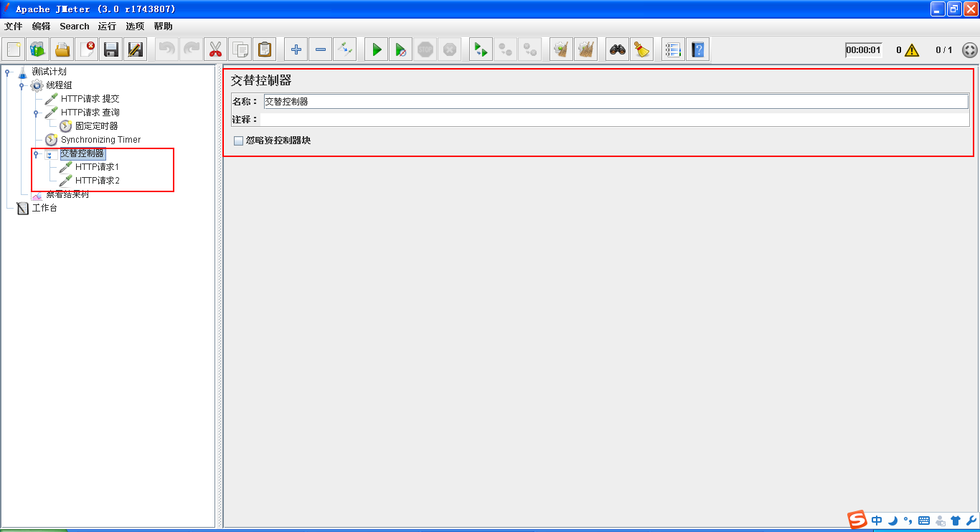
Task: Click the Sogou input method S icon
Action: click(x=858, y=520)
